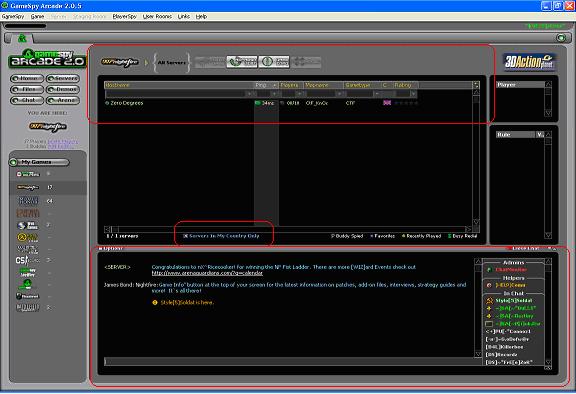
Task: Click the 3D Action Planet logo
Action: click(x=529, y=62)
